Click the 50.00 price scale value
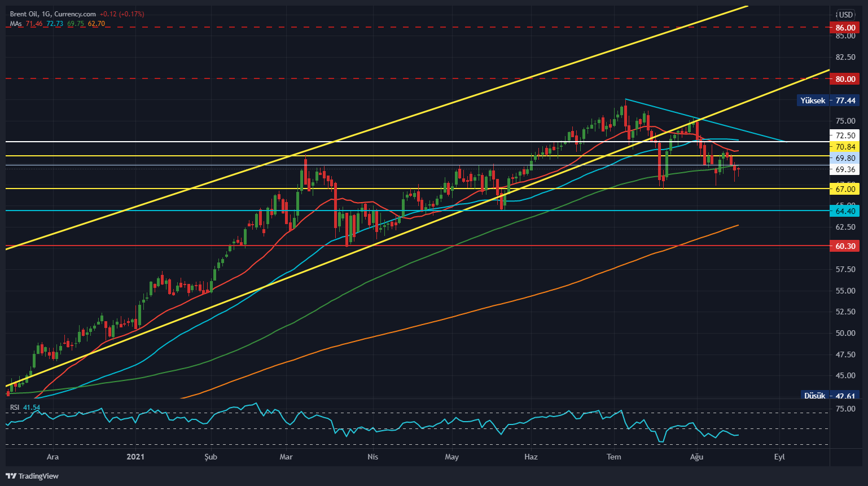868x486 pixels. [845, 333]
